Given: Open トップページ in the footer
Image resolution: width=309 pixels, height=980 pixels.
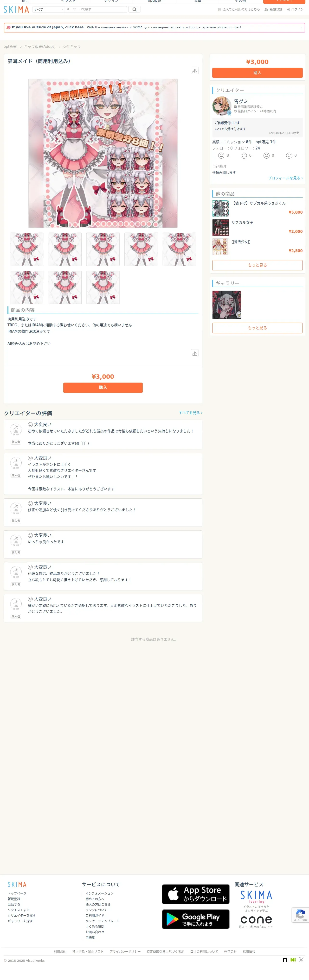Looking at the screenshot, I should coord(17,893).
